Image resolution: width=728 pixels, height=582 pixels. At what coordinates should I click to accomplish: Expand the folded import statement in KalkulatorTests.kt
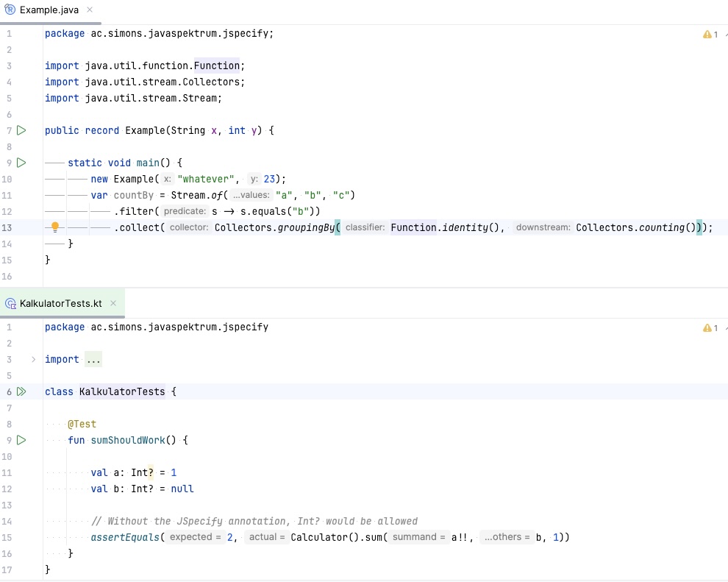(93, 359)
